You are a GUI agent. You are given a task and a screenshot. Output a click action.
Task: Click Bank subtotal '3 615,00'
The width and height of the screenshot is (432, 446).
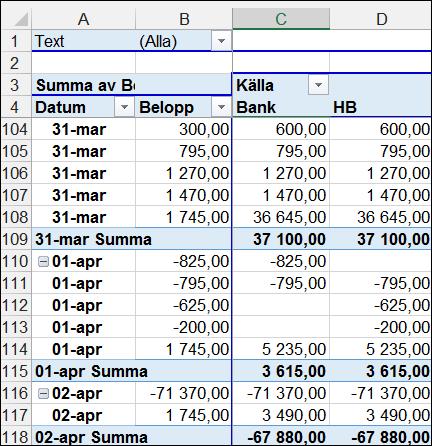[281, 371]
